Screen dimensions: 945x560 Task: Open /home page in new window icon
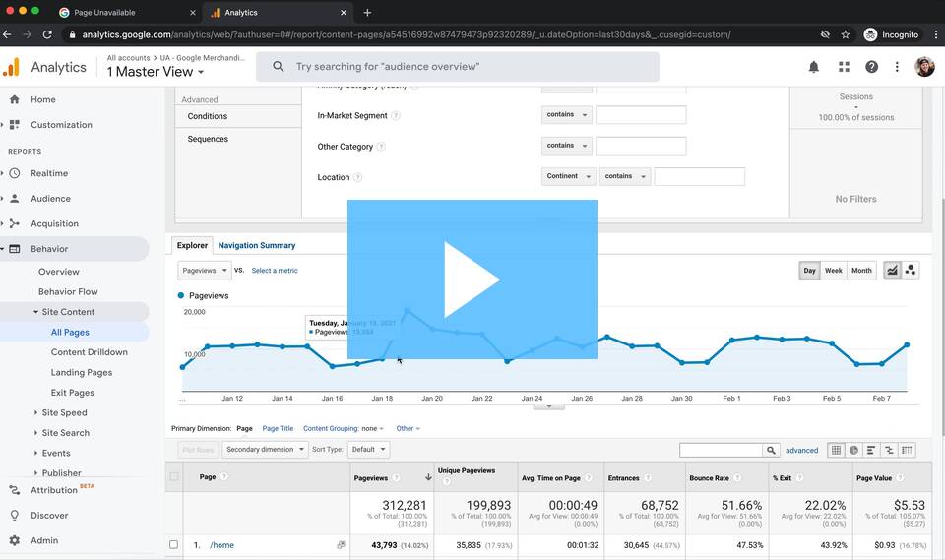coord(341,545)
